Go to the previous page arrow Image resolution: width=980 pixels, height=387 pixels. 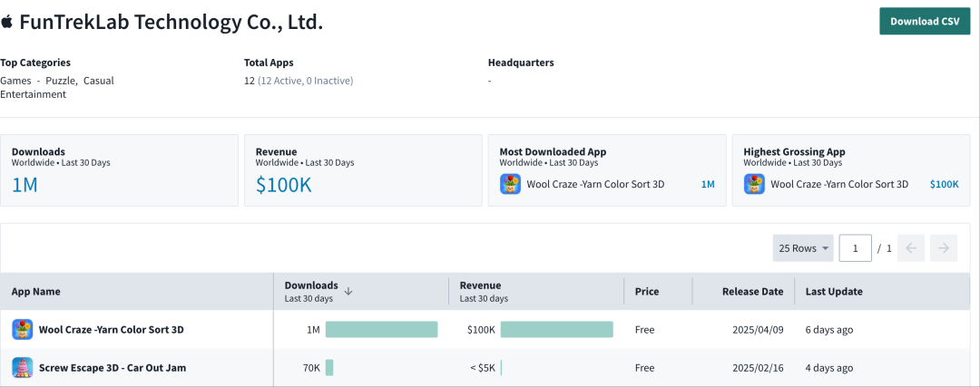pos(911,248)
